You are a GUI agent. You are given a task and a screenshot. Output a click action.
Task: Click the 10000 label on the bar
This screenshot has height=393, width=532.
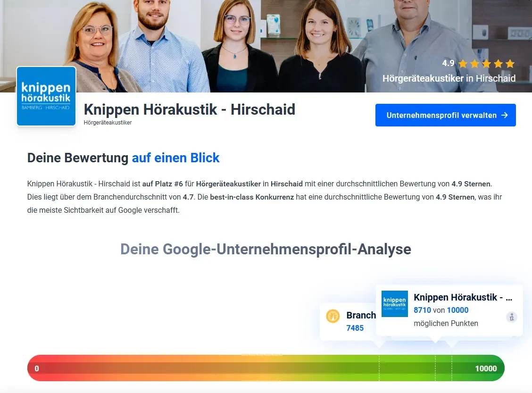486,368
